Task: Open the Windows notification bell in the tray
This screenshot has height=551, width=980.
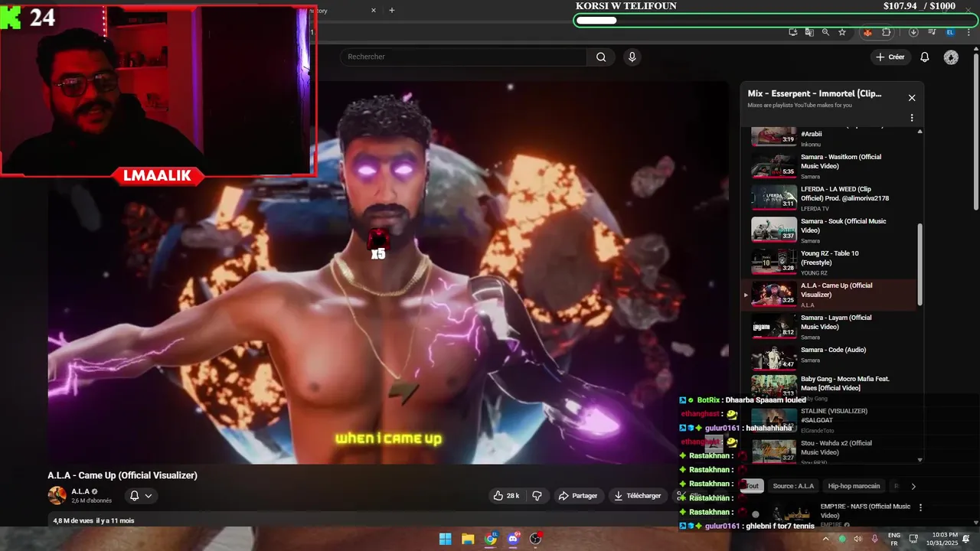Action: [967, 539]
